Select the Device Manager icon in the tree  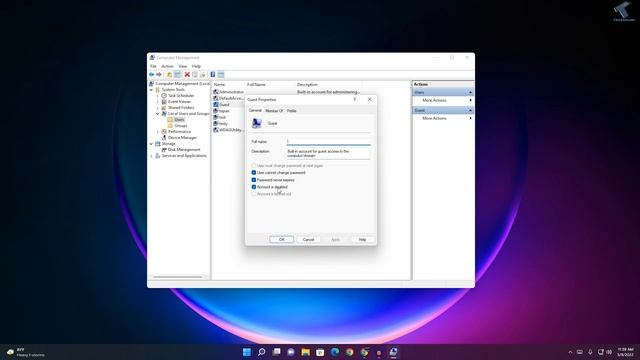[164, 138]
